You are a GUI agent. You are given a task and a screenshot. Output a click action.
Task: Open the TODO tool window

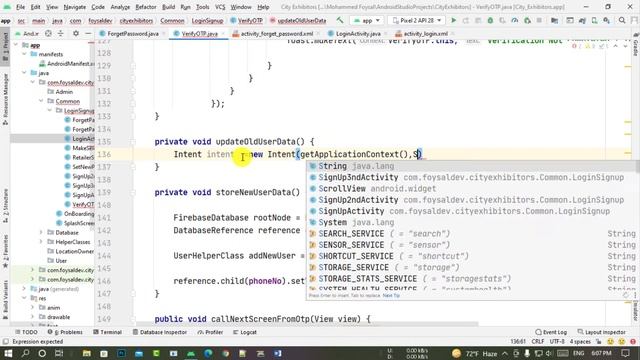point(26,332)
